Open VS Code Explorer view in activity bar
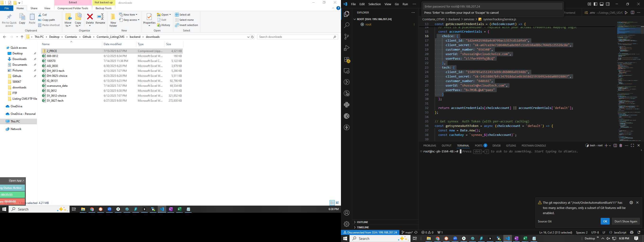The height and width of the screenshot is (242, 644). coord(347,14)
